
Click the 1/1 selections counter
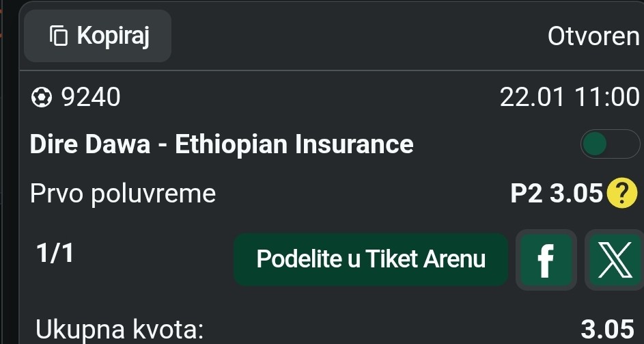tap(55, 254)
